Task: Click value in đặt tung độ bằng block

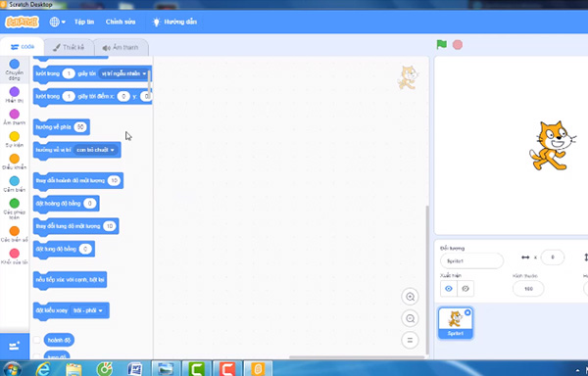Action: [x=85, y=249]
